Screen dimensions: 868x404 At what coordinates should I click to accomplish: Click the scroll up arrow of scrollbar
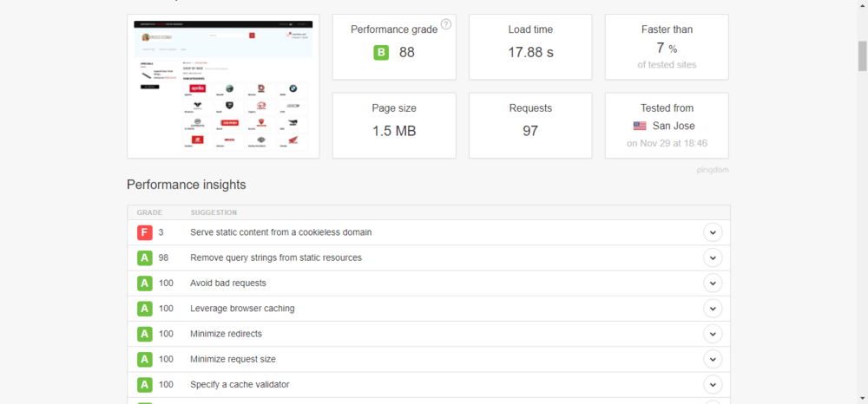pos(863,3)
